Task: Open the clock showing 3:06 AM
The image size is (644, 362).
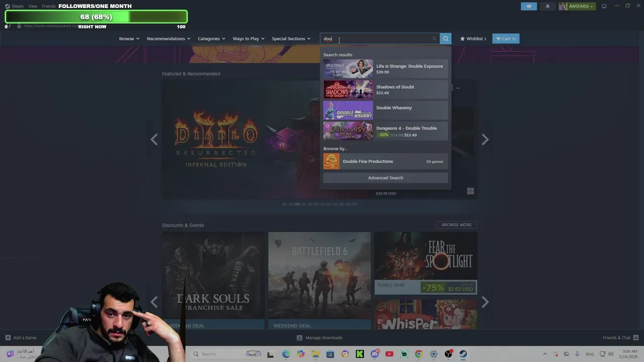Action: click(x=630, y=354)
